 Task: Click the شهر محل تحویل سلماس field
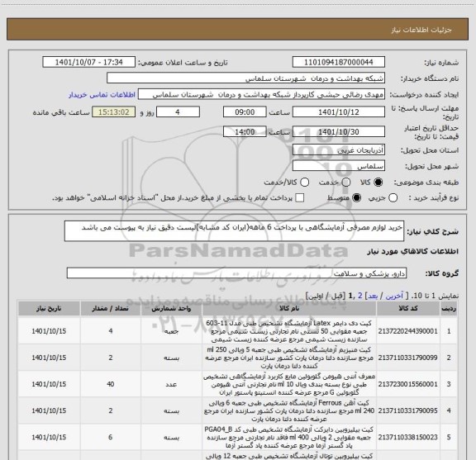(339, 166)
